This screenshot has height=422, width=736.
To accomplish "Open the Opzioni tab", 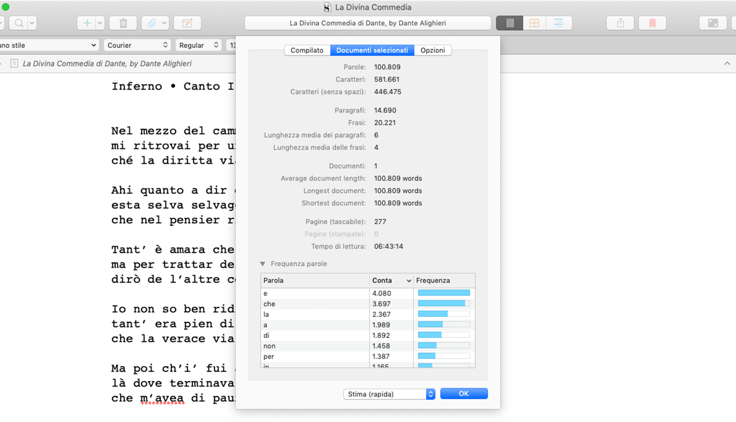I will (433, 50).
